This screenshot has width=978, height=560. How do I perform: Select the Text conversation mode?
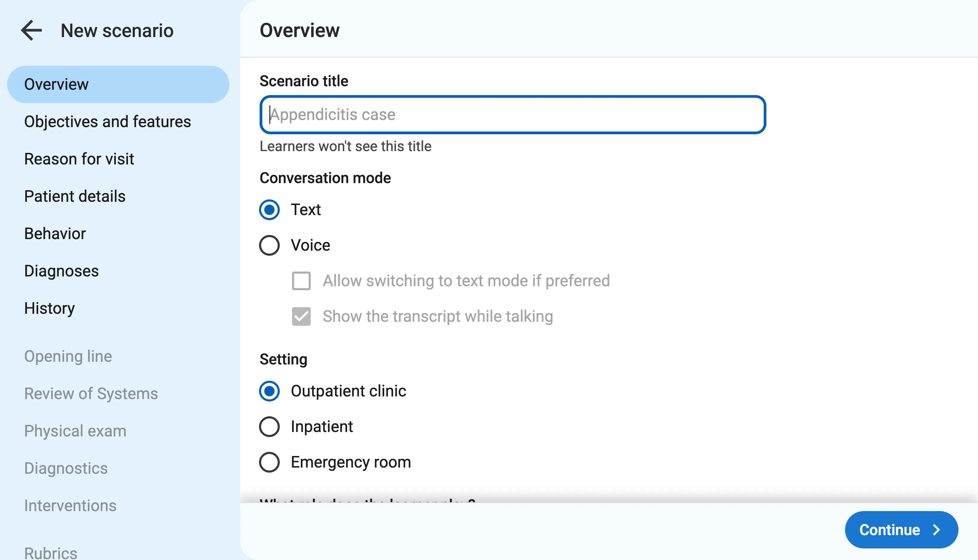269,209
